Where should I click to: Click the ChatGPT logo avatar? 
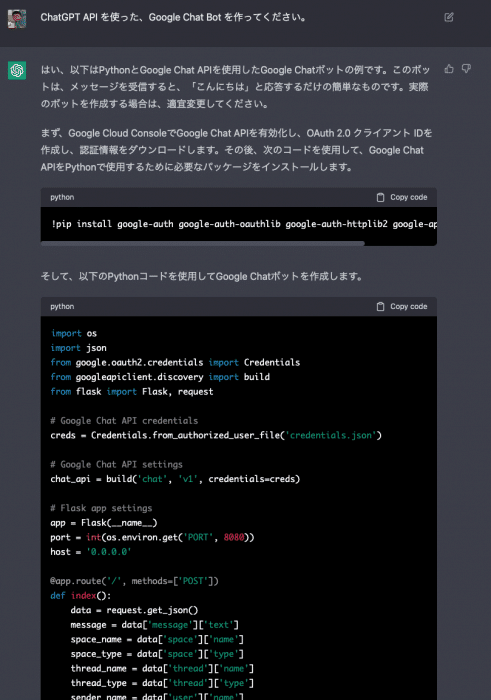tap(17, 70)
